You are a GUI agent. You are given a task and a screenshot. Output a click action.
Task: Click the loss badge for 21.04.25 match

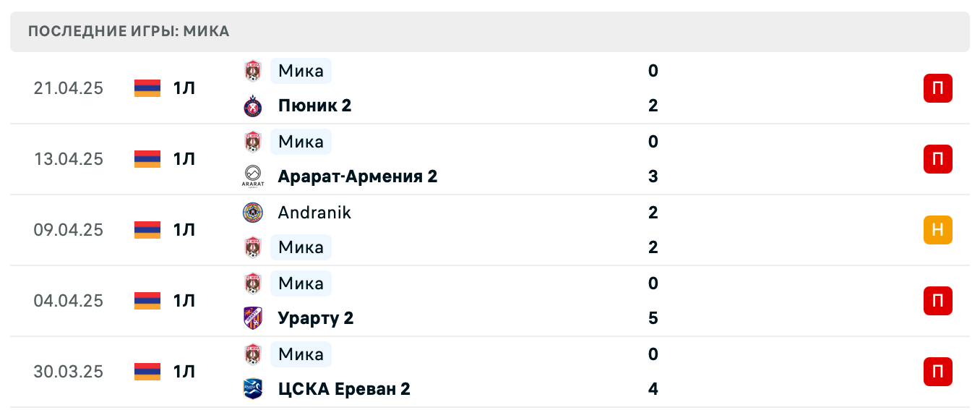(937, 88)
